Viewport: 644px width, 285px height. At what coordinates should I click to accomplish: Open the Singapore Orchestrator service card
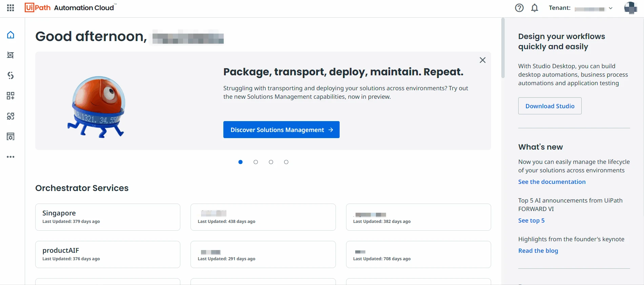pyautogui.click(x=108, y=217)
